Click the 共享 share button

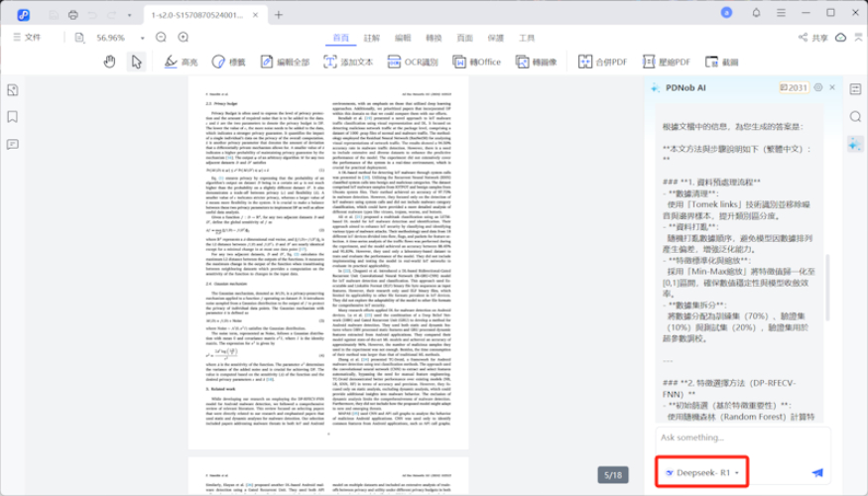[813, 38]
